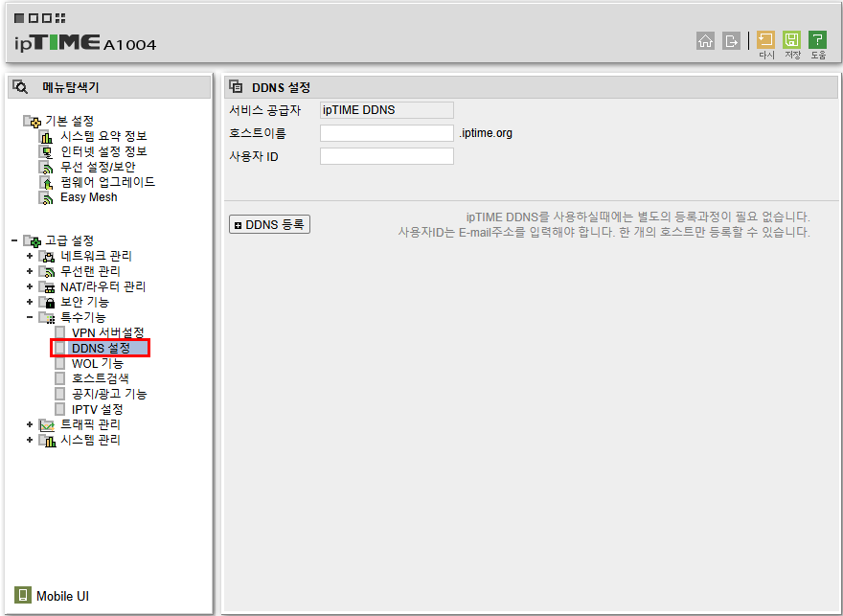Click the .iptime.org domain text
843x616 pixels.
486,133
